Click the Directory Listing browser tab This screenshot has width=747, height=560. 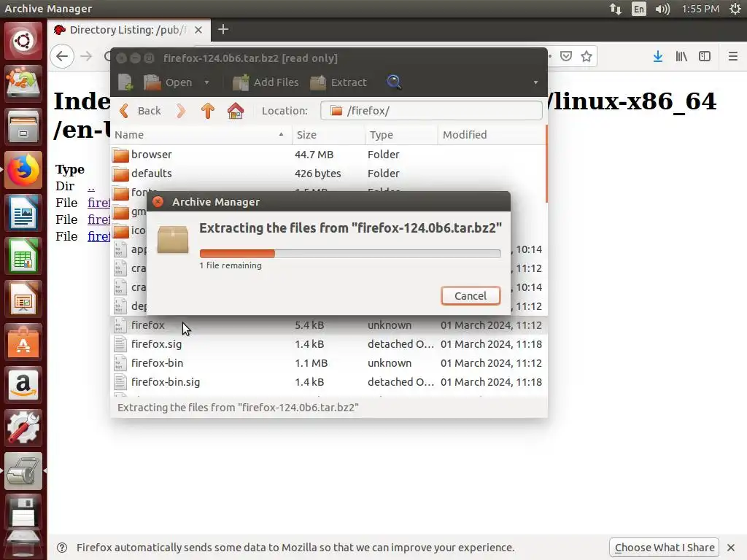click(x=128, y=30)
